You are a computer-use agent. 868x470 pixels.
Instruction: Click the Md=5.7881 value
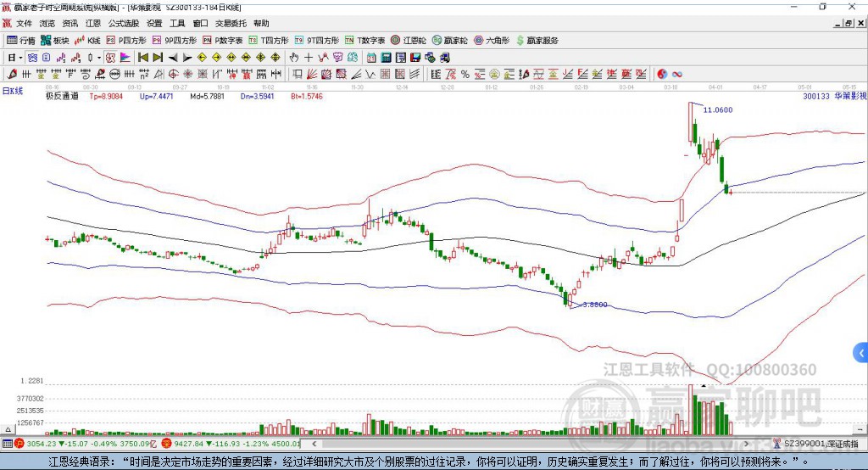[x=207, y=96]
